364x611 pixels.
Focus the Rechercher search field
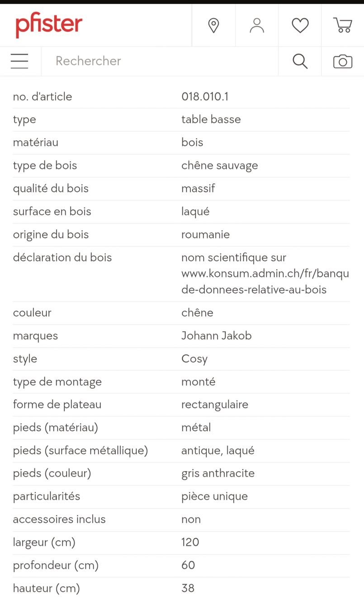[x=160, y=61]
